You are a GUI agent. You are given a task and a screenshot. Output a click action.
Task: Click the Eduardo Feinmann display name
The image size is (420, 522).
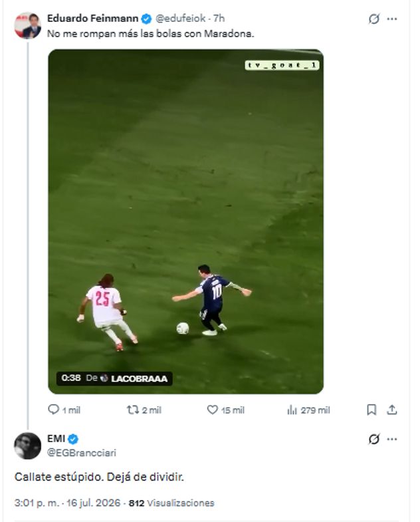(x=92, y=19)
